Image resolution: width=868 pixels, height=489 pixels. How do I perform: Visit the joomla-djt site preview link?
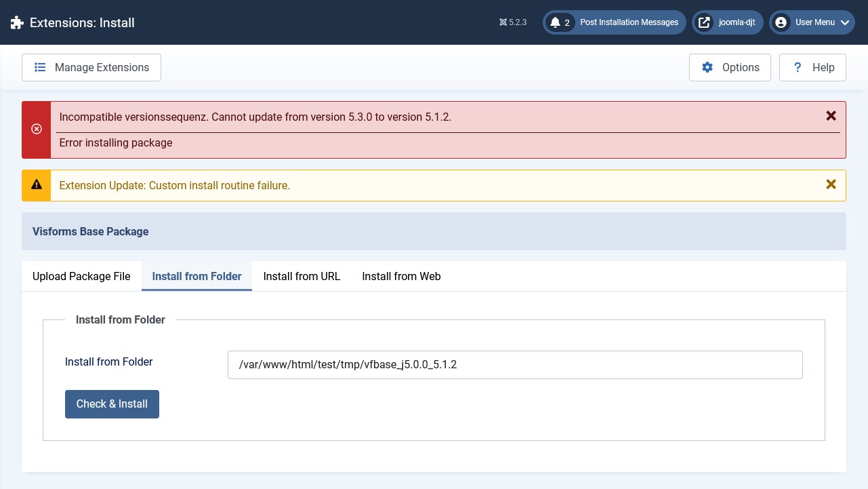[737, 22]
